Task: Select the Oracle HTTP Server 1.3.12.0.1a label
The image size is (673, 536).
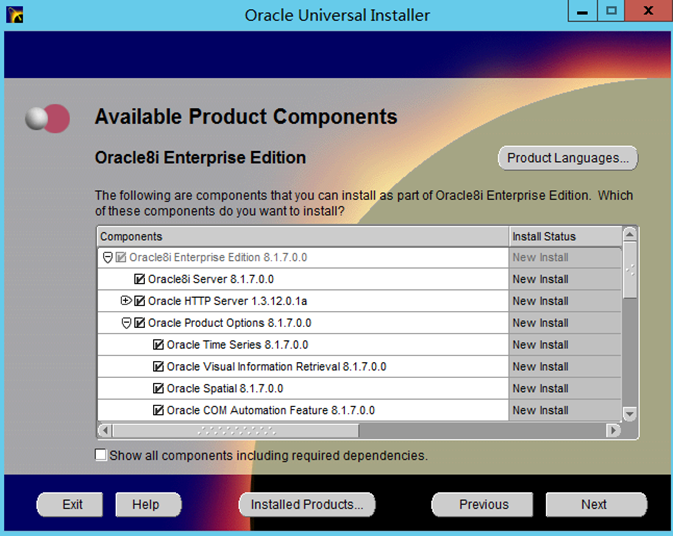Action: point(227,301)
